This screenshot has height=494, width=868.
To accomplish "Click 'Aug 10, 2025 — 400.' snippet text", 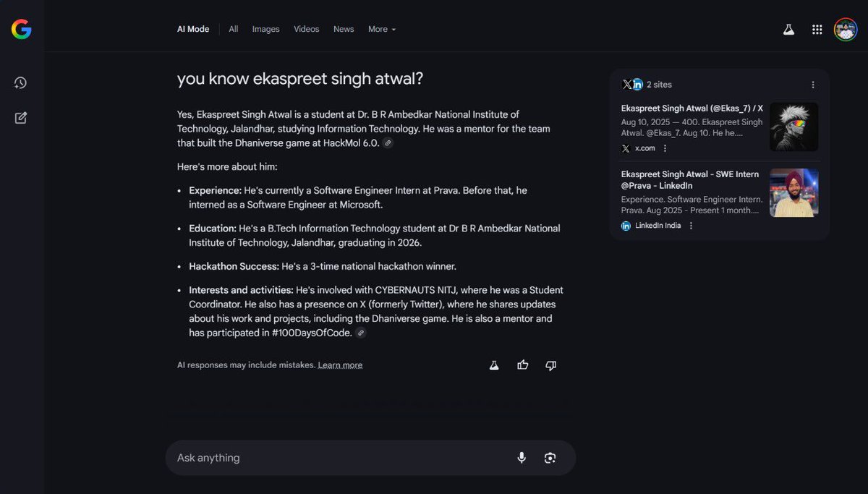I will point(662,122).
